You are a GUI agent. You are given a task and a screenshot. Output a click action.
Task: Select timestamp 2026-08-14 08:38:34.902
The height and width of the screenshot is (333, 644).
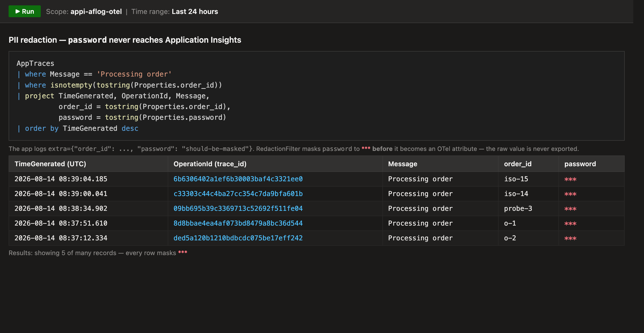point(61,208)
